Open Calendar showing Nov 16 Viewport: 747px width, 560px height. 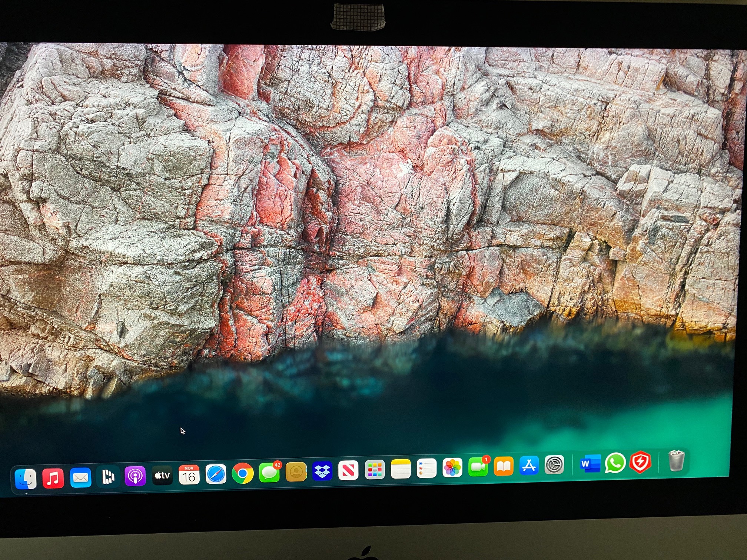pos(189,475)
